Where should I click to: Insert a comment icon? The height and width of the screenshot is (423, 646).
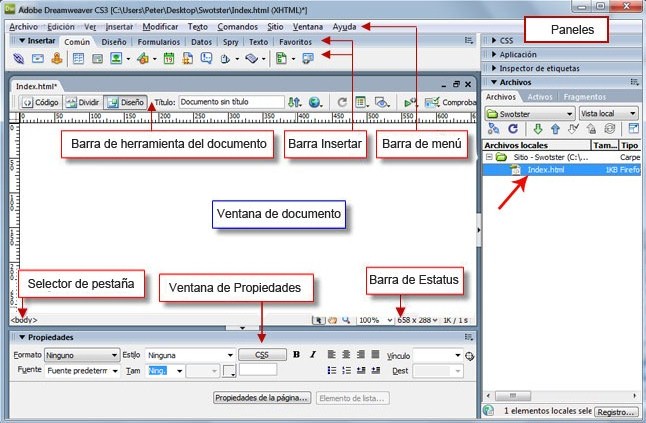[206, 58]
